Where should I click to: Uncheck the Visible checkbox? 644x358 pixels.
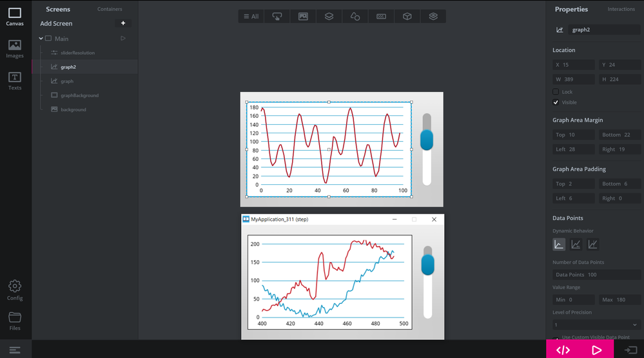(x=556, y=102)
